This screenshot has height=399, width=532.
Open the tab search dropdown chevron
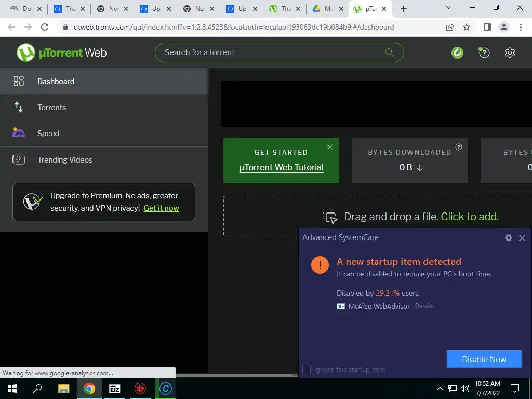pos(448,7)
